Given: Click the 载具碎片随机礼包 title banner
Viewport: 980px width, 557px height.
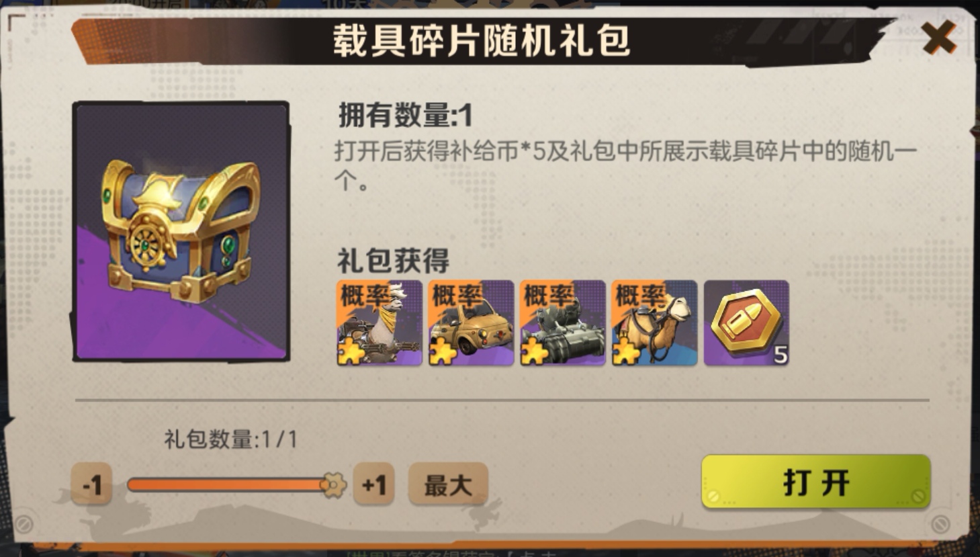Looking at the screenshot, I should pos(482,40).
